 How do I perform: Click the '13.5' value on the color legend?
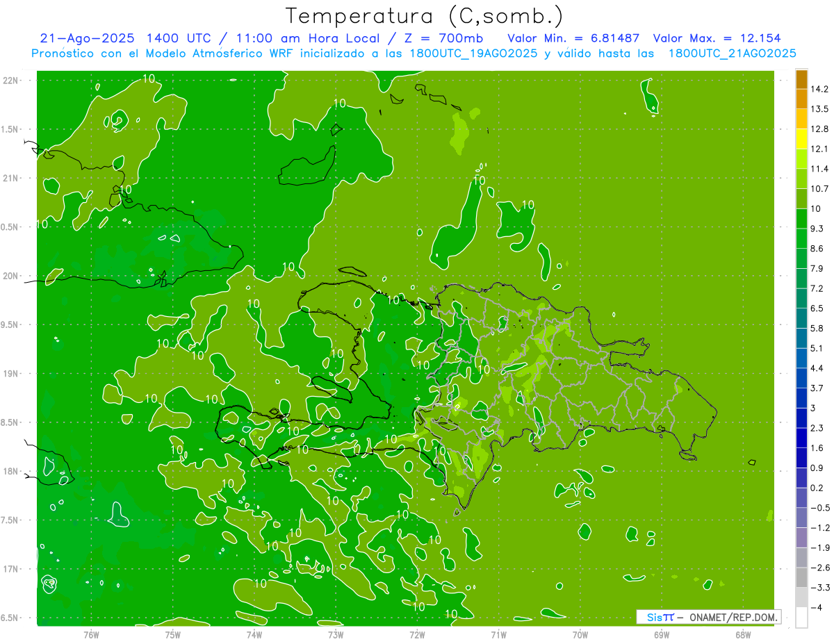(x=820, y=109)
